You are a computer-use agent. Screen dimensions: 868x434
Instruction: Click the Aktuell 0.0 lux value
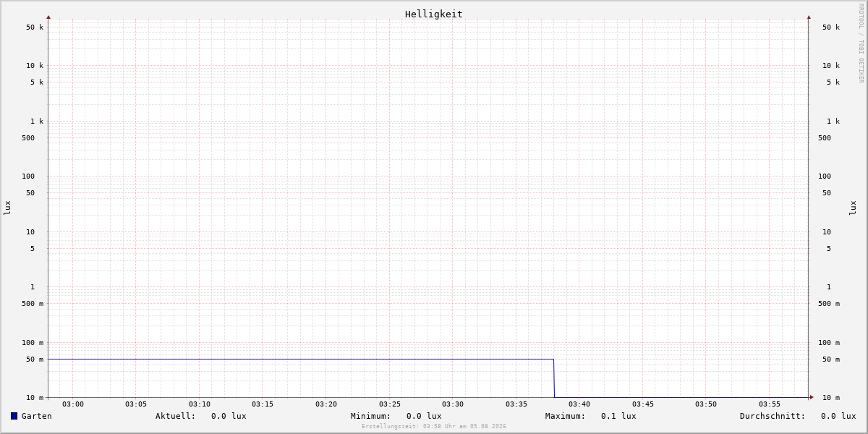[229, 416]
